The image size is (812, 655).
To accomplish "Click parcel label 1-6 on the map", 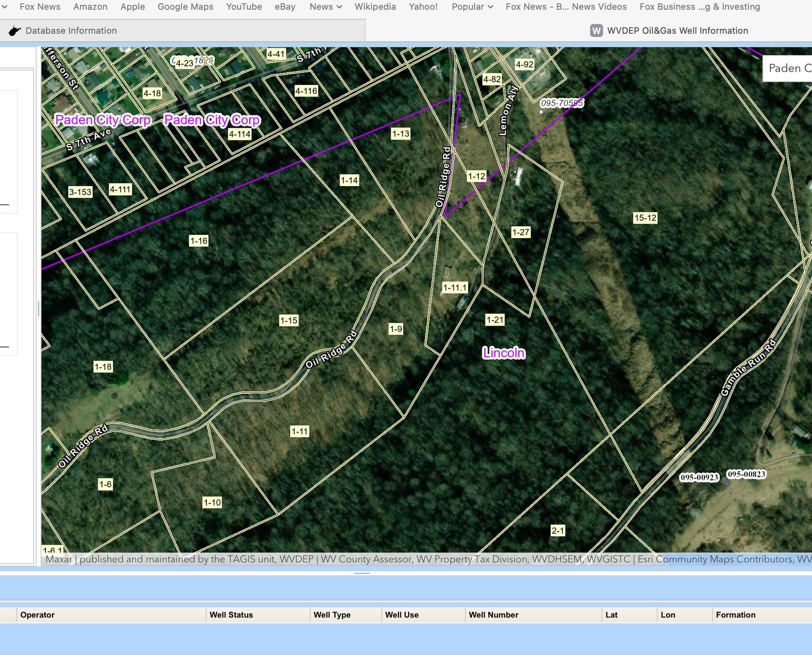I will pos(105,484).
